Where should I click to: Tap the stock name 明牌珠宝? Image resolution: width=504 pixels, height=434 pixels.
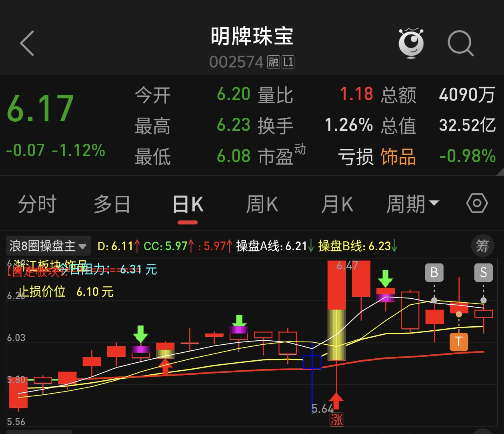point(252,36)
